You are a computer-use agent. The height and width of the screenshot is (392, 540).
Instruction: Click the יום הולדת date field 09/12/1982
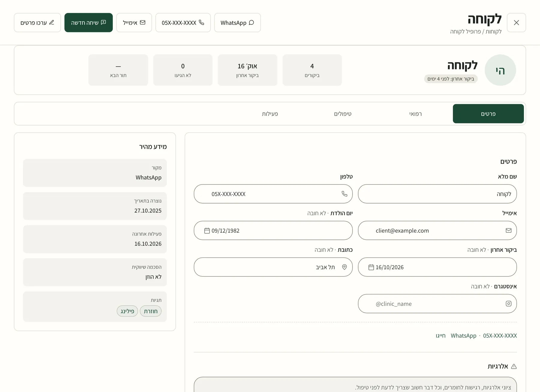[x=273, y=231]
